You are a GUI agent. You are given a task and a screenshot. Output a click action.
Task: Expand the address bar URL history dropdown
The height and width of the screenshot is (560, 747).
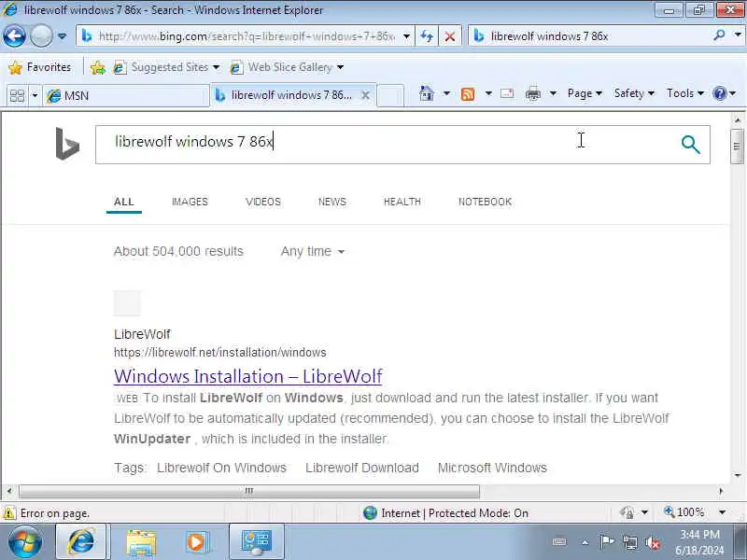click(406, 36)
